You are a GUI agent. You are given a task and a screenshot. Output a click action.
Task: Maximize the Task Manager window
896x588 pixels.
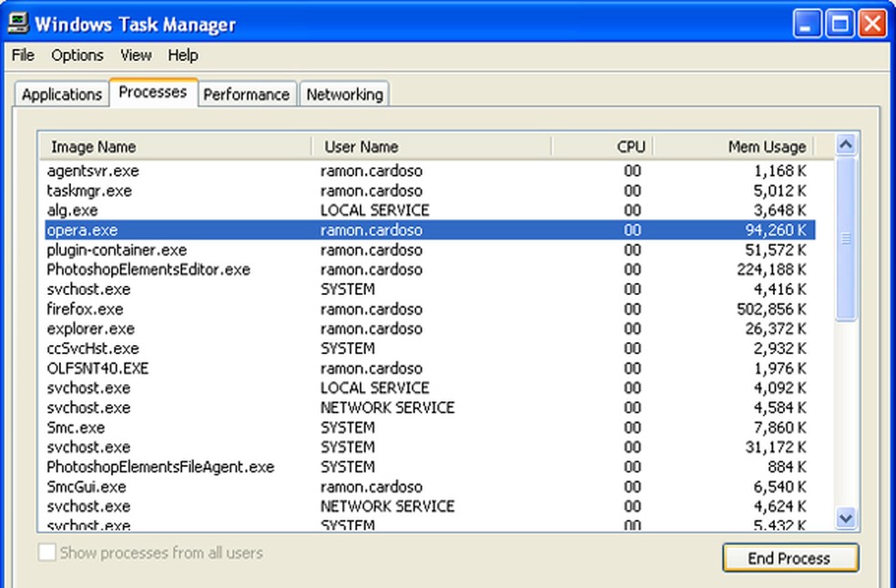coord(839,24)
